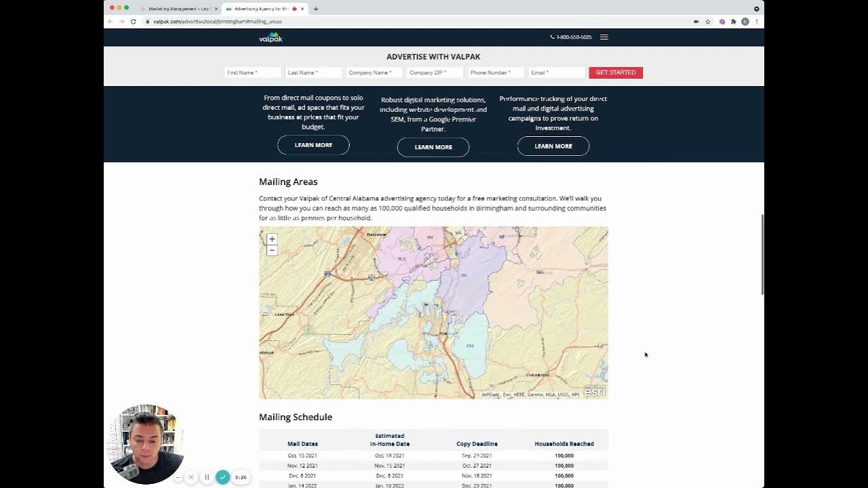Image resolution: width=868 pixels, height=488 pixels.
Task: Switch to the Marketing Management browser tab
Action: [179, 9]
